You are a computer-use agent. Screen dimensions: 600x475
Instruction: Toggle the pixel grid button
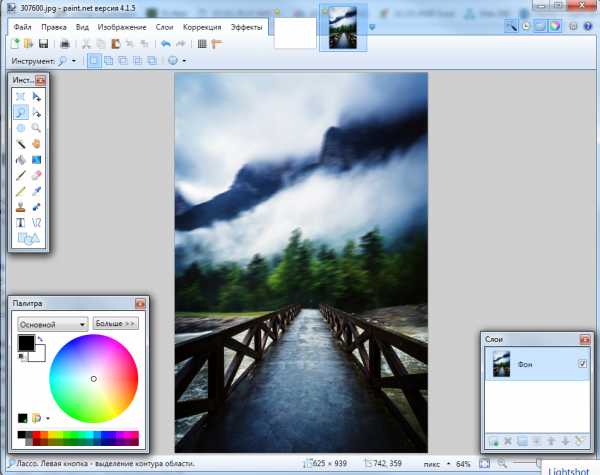202,44
